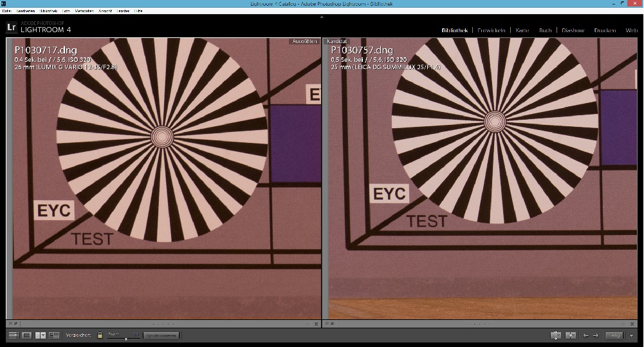Click file name P1030717.dng overlay
644x347 pixels.
tap(46, 50)
